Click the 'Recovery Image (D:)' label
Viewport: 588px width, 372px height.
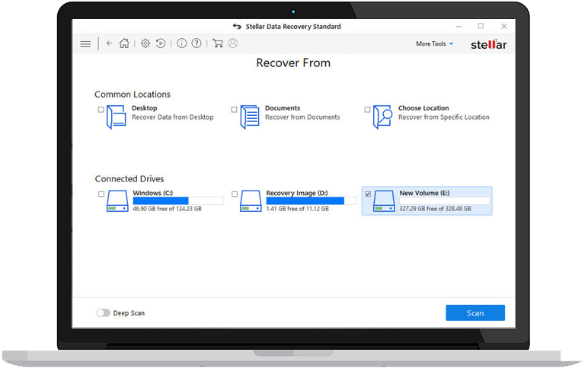tap(296, 193)
